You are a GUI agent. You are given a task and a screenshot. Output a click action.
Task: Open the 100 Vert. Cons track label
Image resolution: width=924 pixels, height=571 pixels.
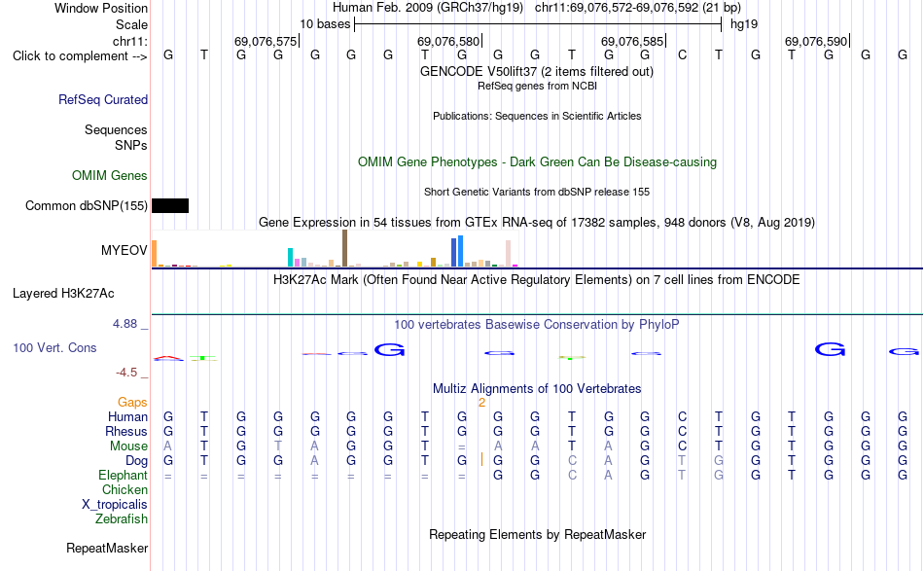(x=54, y=347)
